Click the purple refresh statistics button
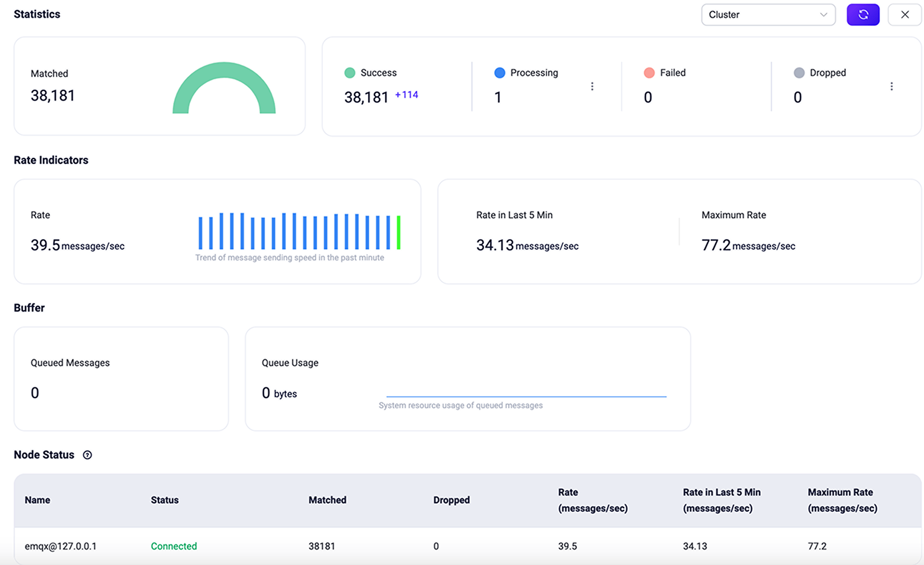 (x=863, y=15)
